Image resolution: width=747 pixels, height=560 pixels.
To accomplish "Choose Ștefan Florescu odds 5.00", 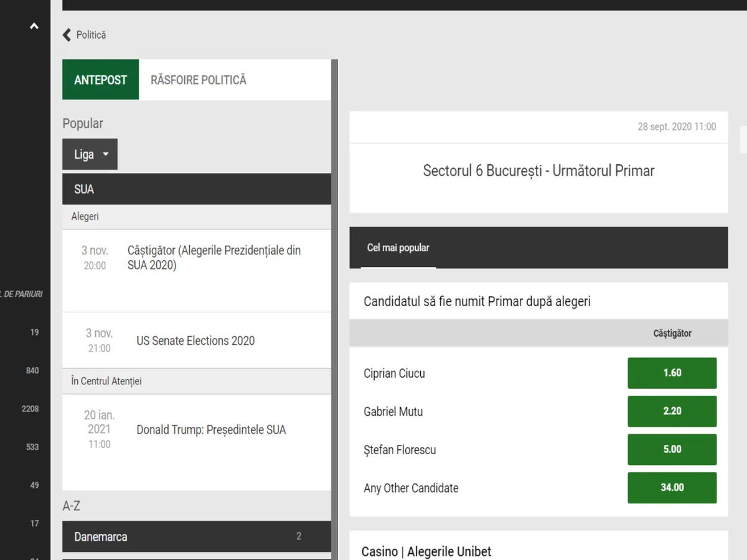I will (672, 449).
